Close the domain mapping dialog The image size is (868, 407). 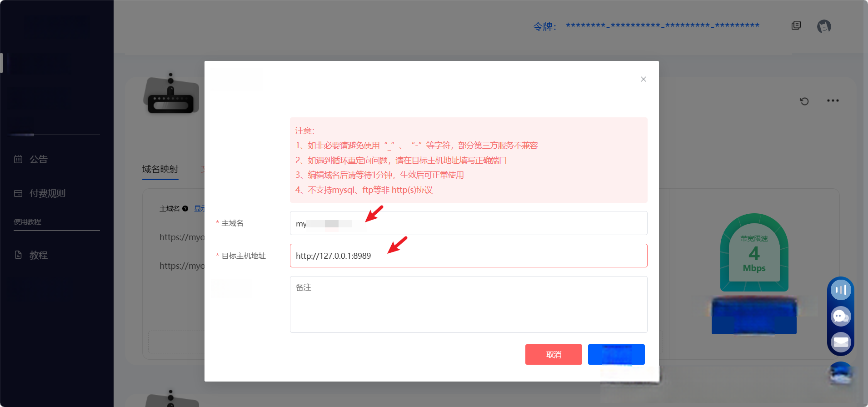(643, 79)
